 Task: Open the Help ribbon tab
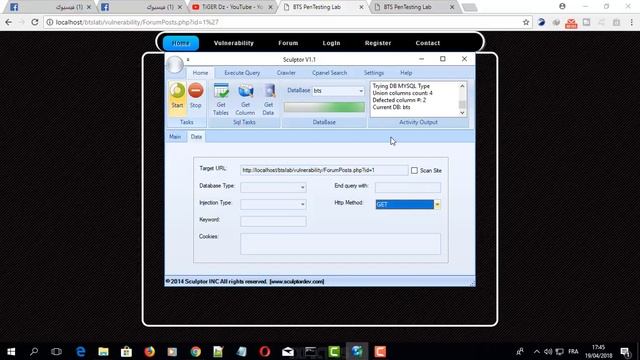[x=406, y=73]
